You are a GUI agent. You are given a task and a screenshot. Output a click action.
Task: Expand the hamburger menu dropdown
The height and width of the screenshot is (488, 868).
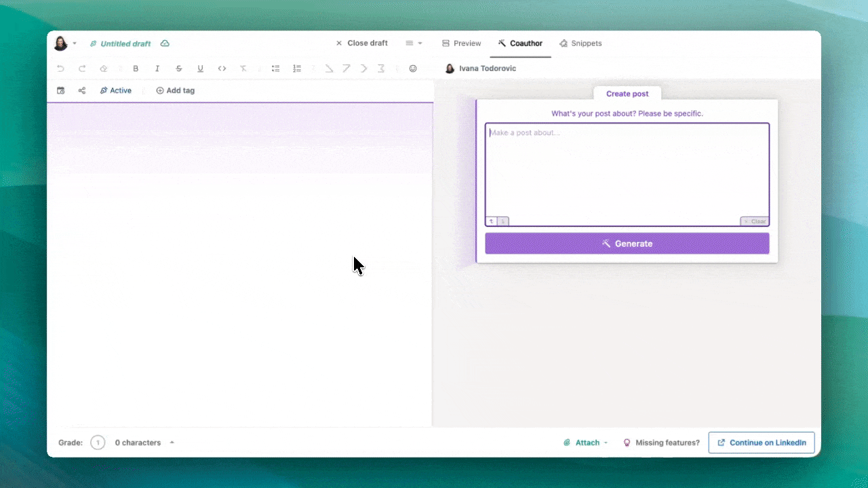(414, 43)
